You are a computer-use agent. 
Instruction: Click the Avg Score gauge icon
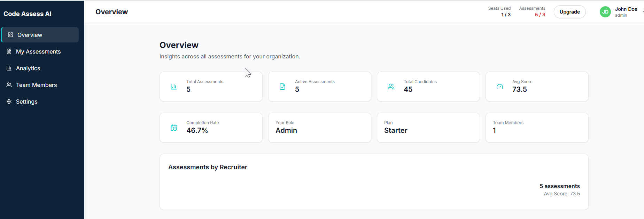coord(500,87)
